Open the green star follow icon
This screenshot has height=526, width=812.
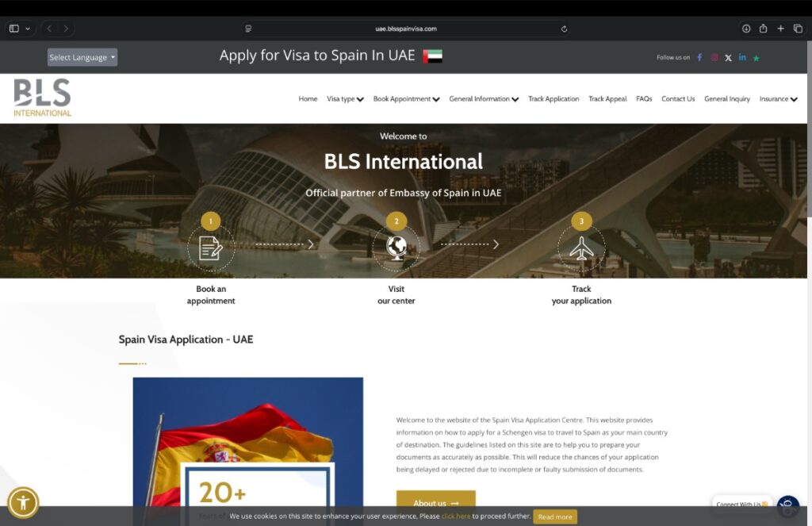pos(756,58)
